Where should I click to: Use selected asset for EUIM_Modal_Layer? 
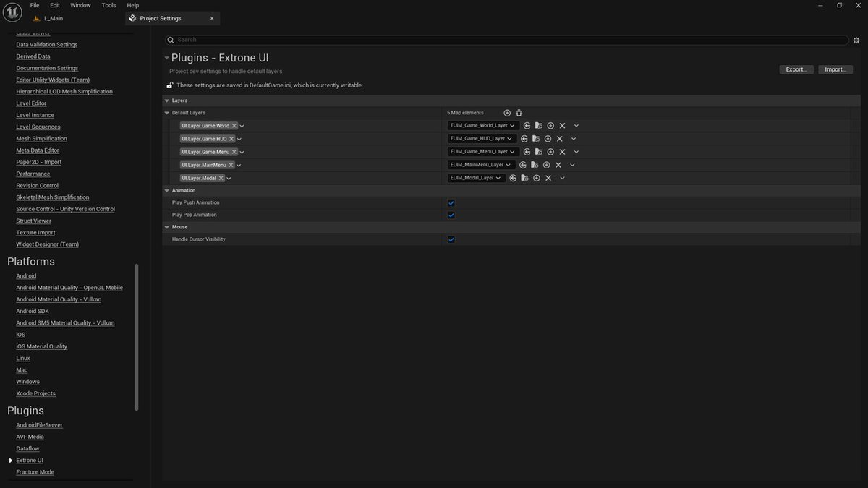click(513, 178)
